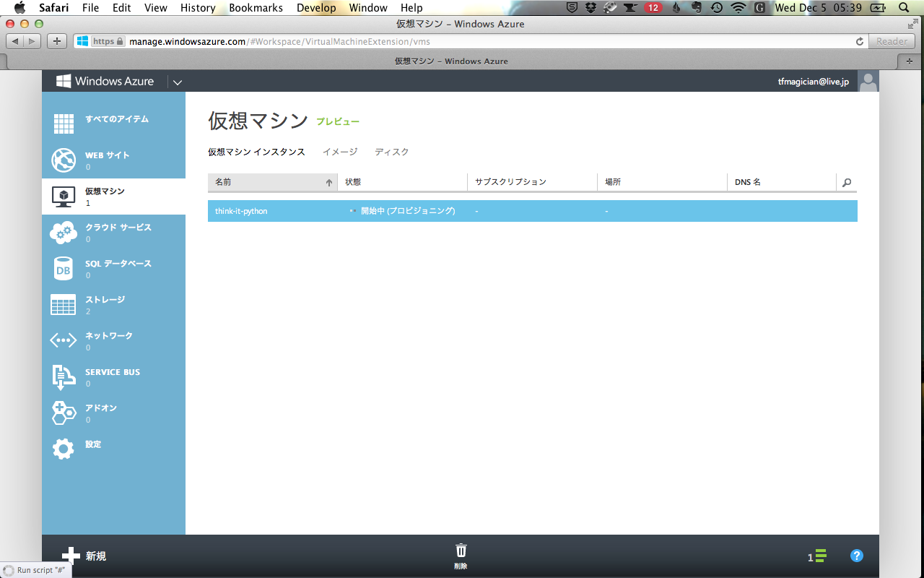Click the 状態 column header

coord(402,182)
